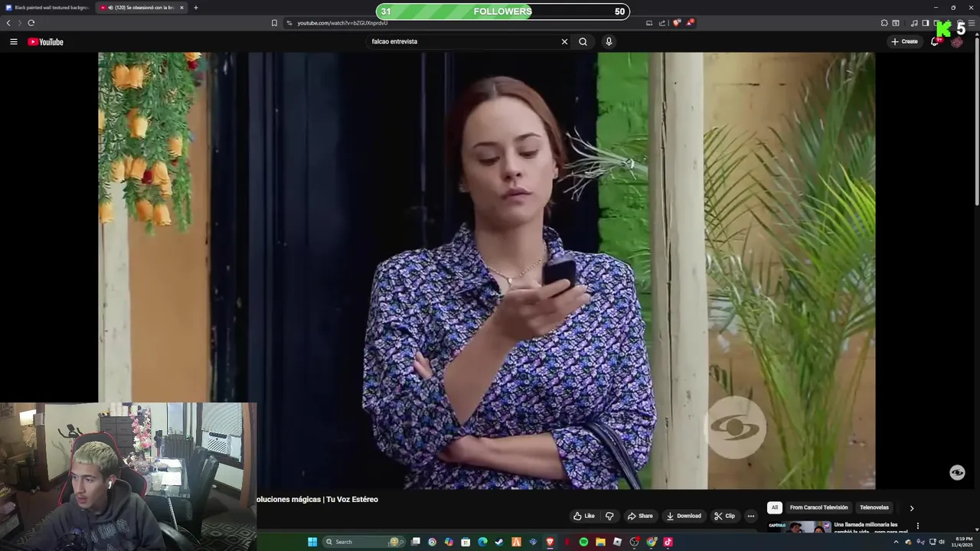Open Windows Start menu
980x551 pixels.
312,542
